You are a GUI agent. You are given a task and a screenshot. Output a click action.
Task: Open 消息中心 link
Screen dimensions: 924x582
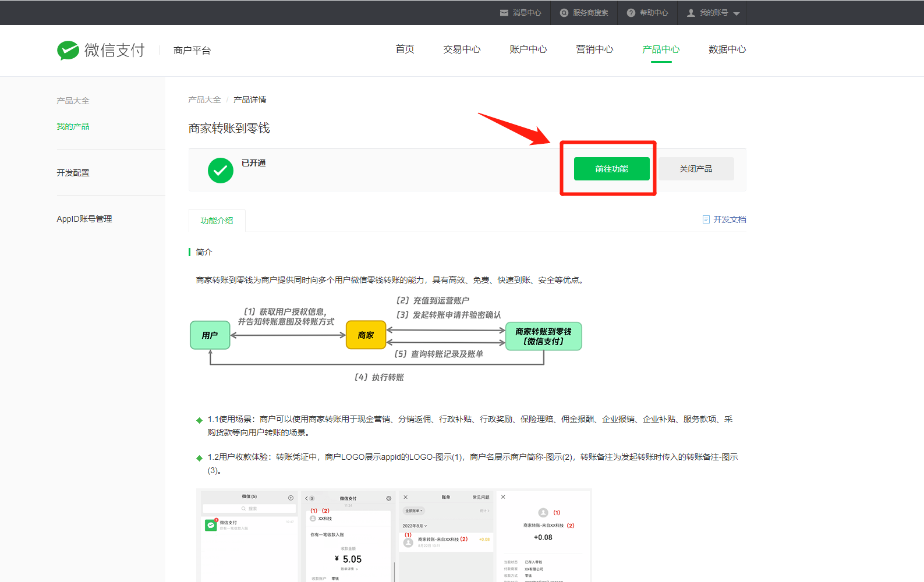click(x=527, y=13)
